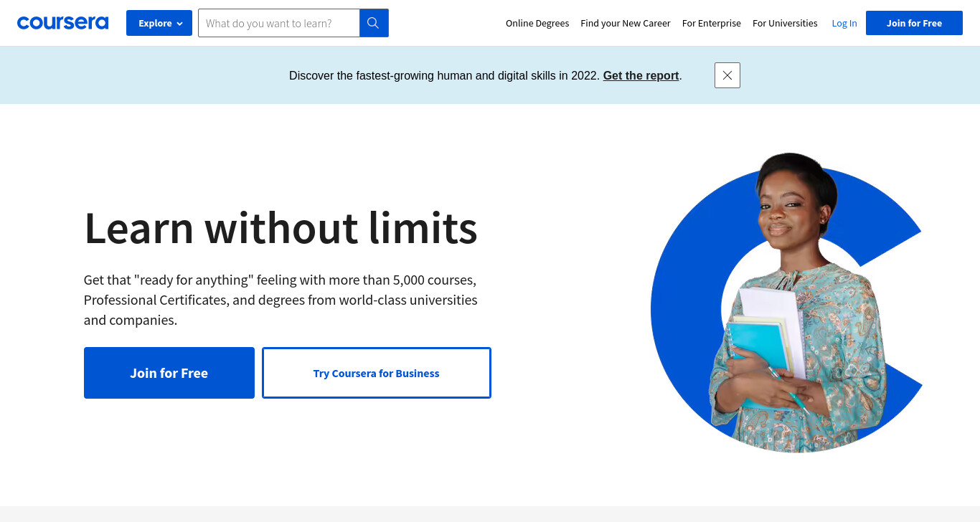Click Try Coursera for Business
Viewport: 980px width, 522px height.
pyautogui.click(x=377, y=373)
